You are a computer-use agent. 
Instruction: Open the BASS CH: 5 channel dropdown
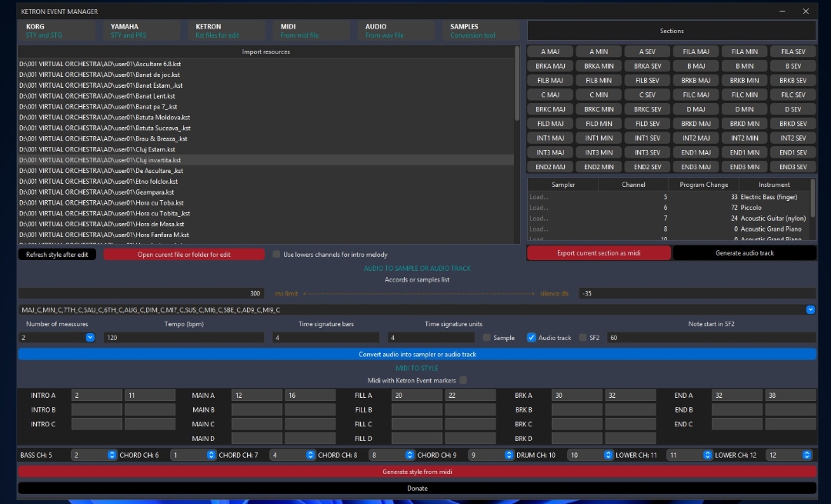[112, 455]
